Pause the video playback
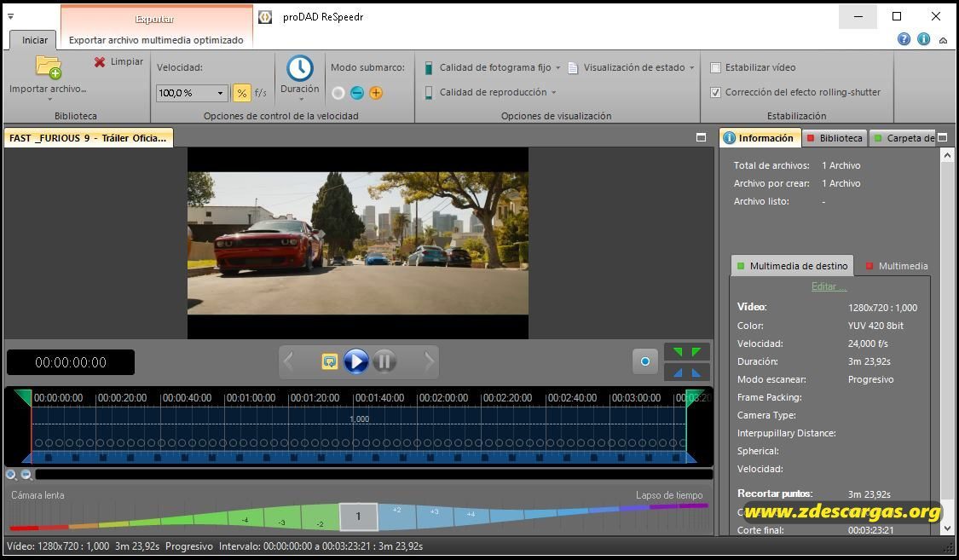 pyautogui.click(x=384, y=361)
